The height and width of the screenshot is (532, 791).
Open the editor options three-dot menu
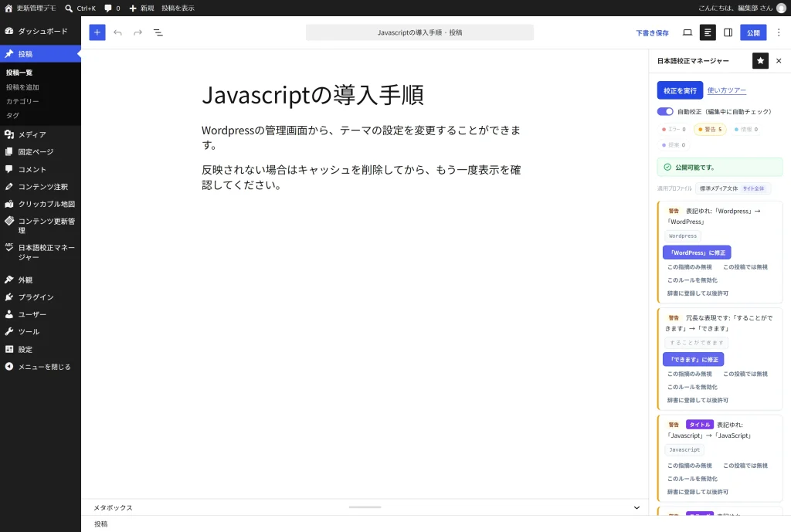coord(779,32)
